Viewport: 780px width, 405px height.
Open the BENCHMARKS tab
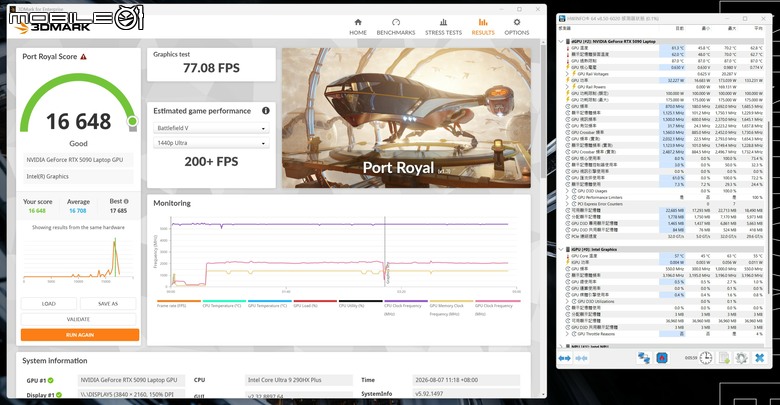396,27
